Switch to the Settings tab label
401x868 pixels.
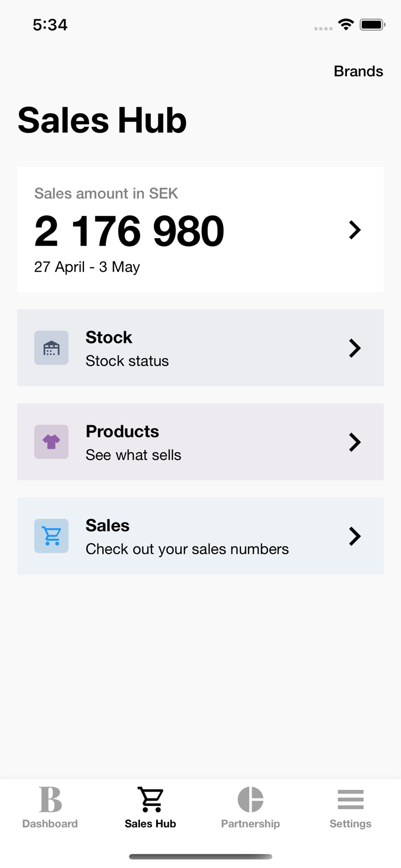coord(350,824)
